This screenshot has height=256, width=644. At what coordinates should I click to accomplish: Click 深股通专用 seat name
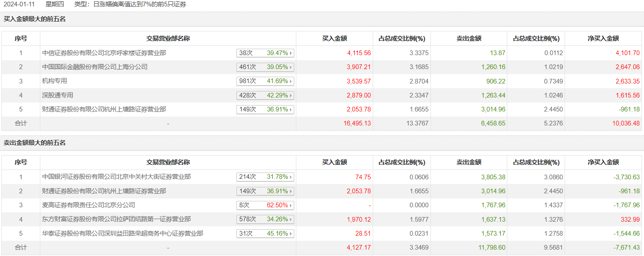click(58, 95)
